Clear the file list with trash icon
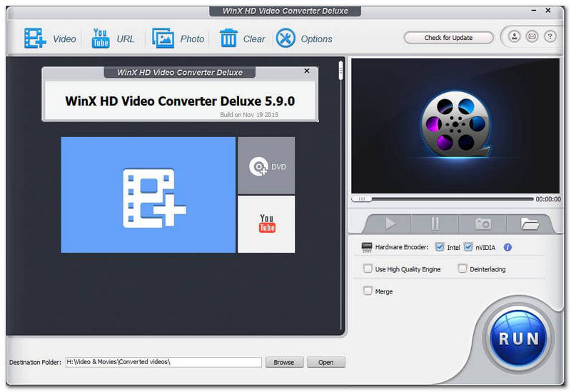The width and height of the screenshot is (571, 392). [228, 39]
